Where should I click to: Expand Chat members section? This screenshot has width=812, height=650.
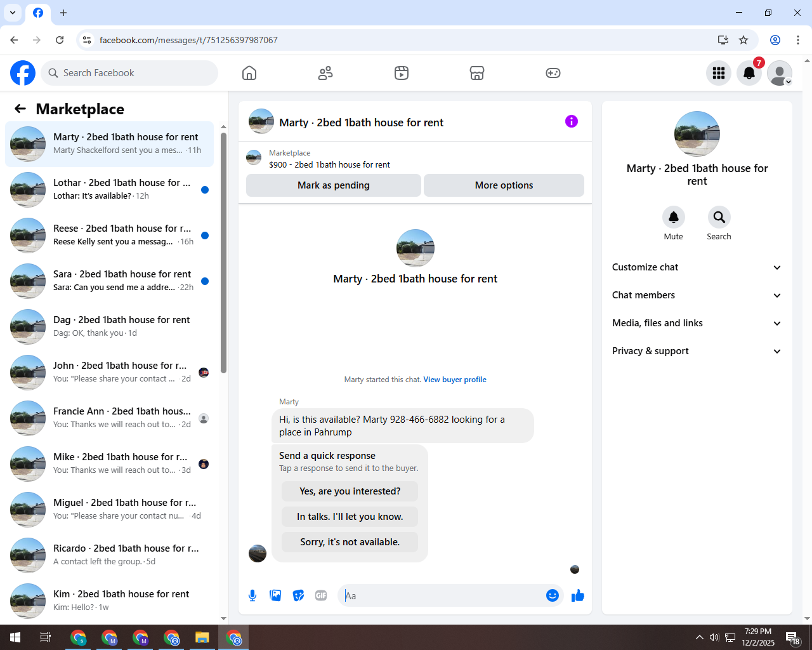tap(697, 295)
